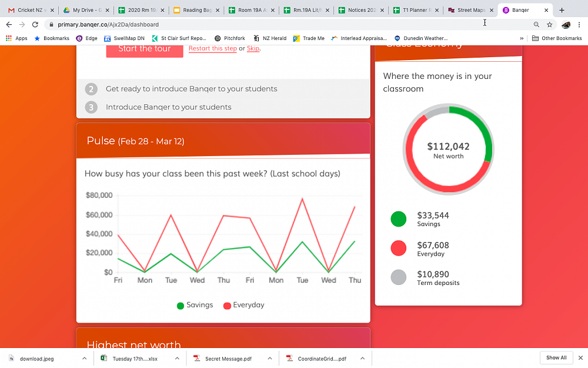Click the green Savings color circle
This screenshot has width=588, height=368.
pyautogui.click(x=398, y=219)
